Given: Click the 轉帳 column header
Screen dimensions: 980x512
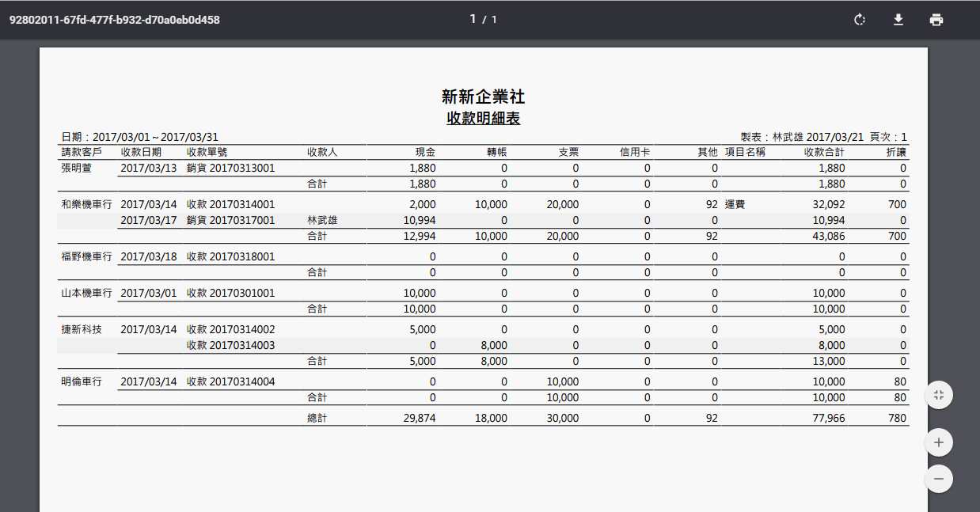Looking at the screenshot, I should (x=497, y=152).
